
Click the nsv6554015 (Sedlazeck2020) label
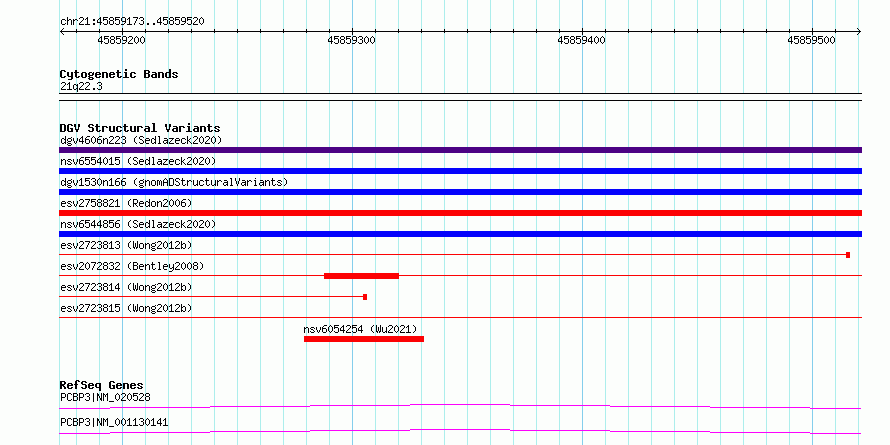tap(138, 161)
